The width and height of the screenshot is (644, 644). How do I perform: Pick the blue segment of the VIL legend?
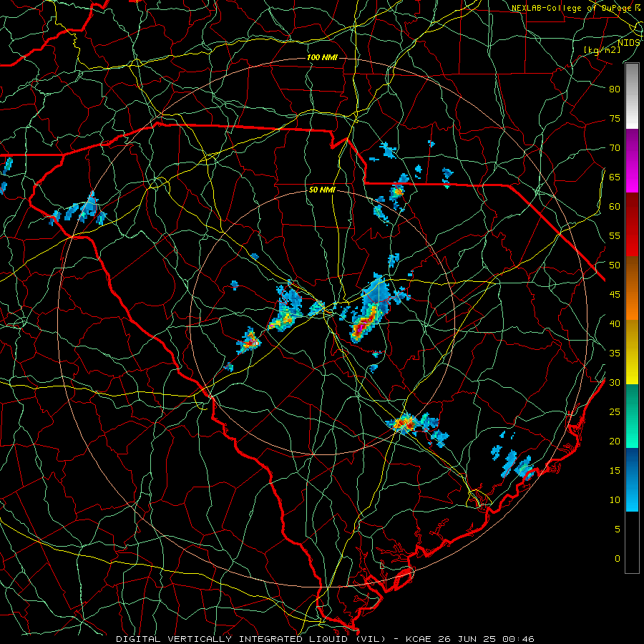pyautogui.click(x=632, y=479)
